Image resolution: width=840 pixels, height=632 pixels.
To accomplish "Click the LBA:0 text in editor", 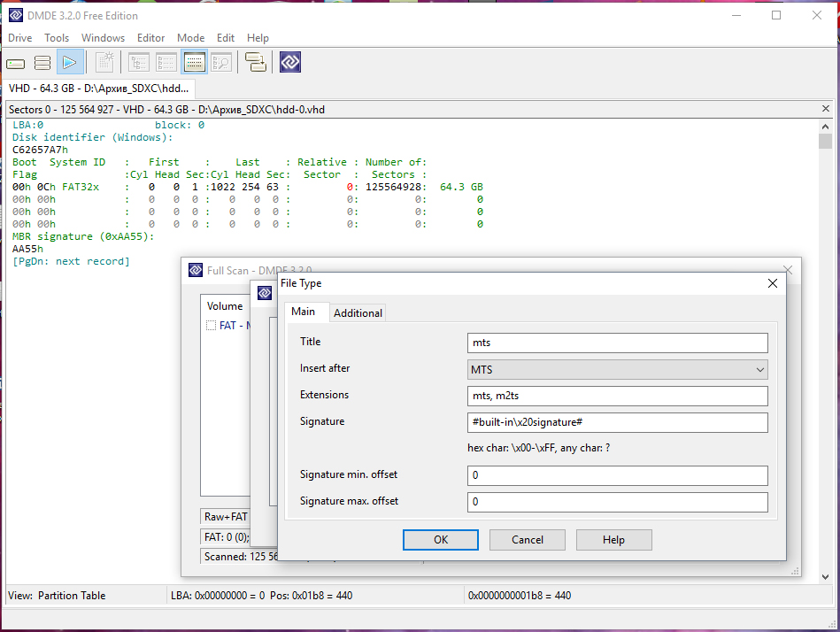I will click(27, 125).
